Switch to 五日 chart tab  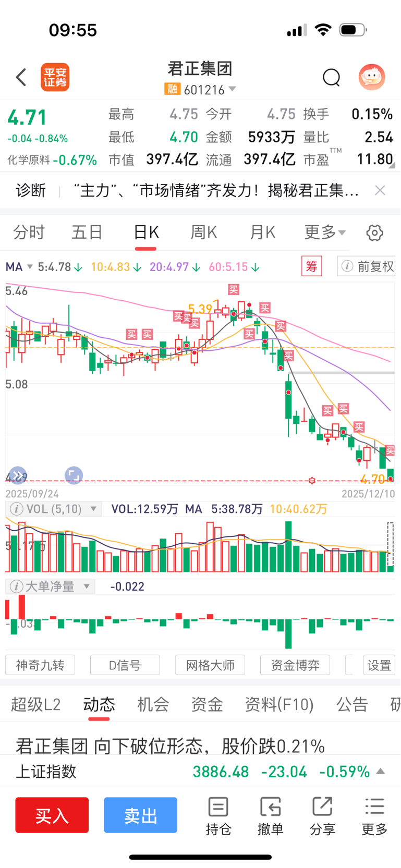(87, 232)
